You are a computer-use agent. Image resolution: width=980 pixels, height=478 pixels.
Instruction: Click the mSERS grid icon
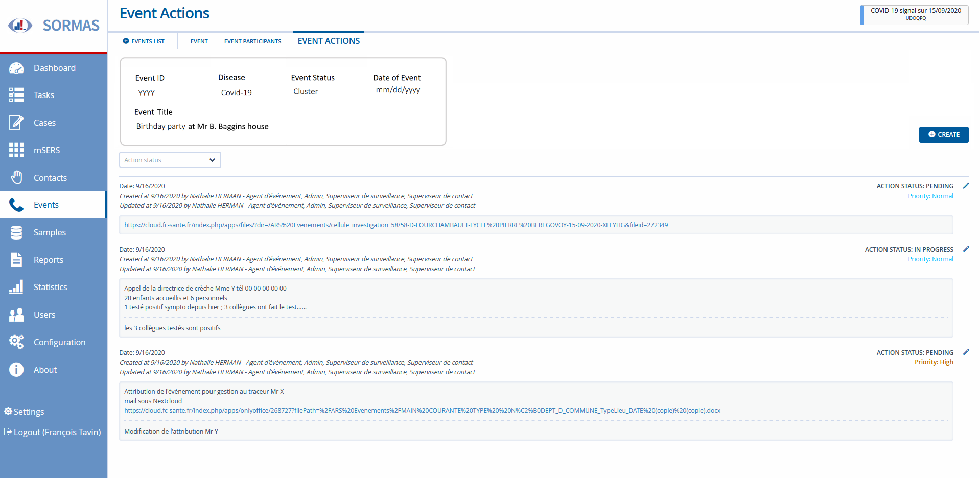[x=16, y=150]
